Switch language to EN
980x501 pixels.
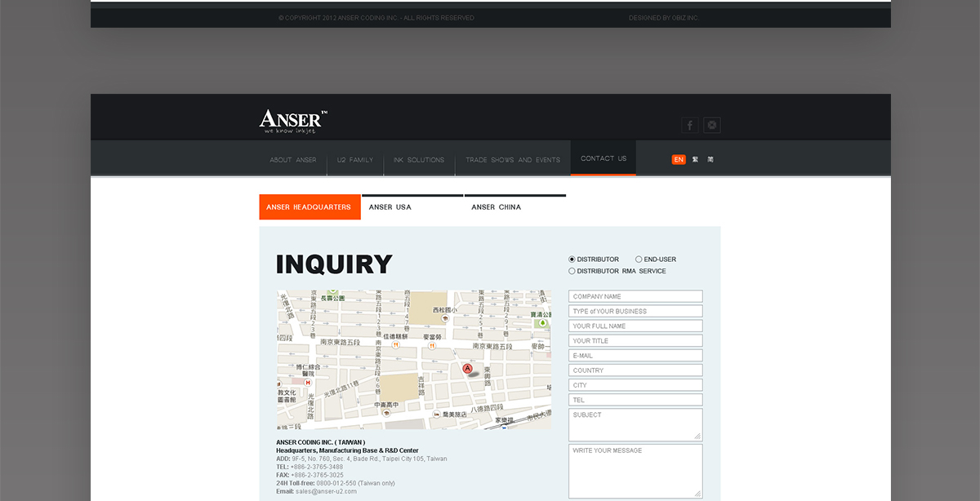pos(679,160)
